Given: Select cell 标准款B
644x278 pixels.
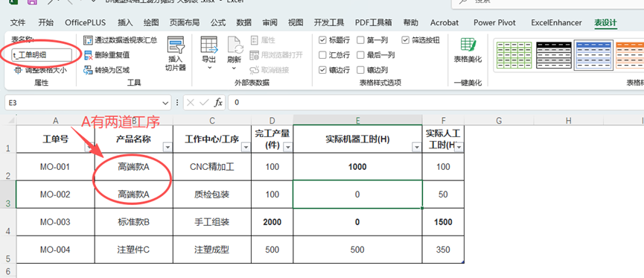Looking at the screenshot, I should pyautogui.click(x=133, y=222).
